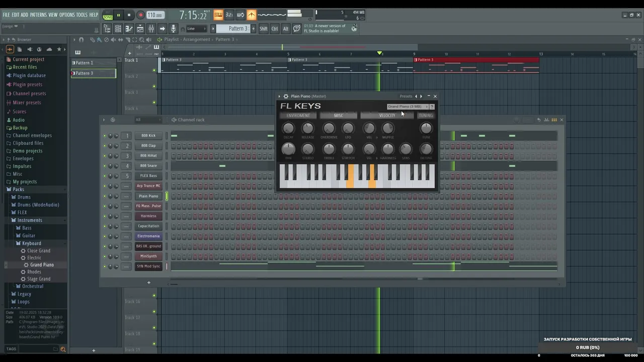644x362 pixels.
Task: Mute the Plain Piano channel LED
Action: pos(105,196)
